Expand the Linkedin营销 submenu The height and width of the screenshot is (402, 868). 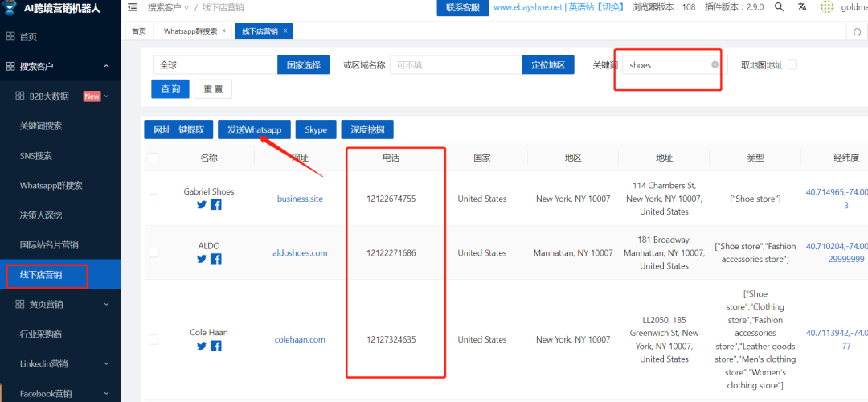106,363
